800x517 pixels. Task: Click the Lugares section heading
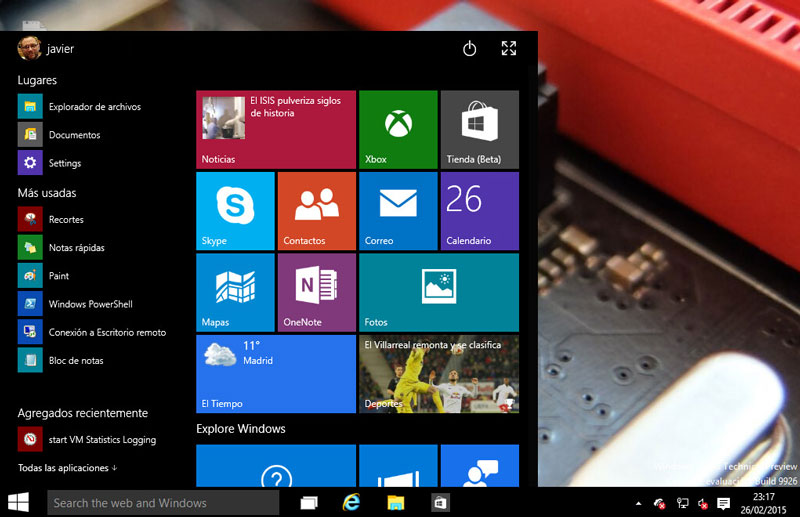click(x=37, y=80)
